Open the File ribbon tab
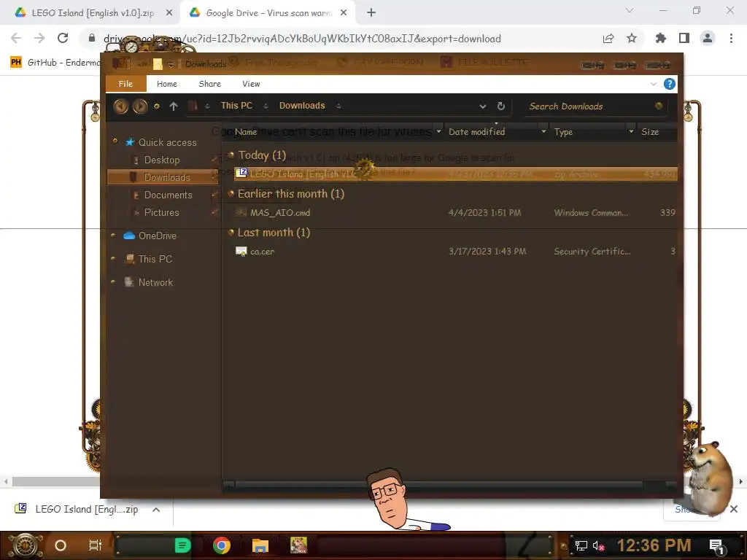 (x=125, y=84)
